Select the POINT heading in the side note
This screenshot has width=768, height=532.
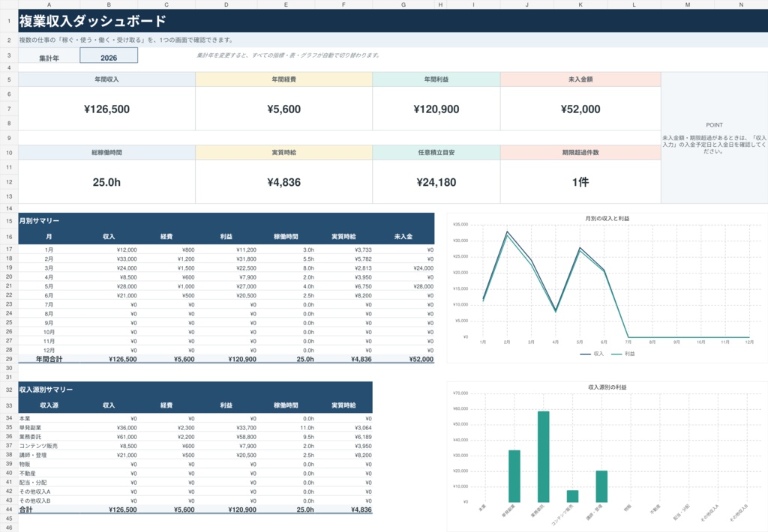[714, 125]
